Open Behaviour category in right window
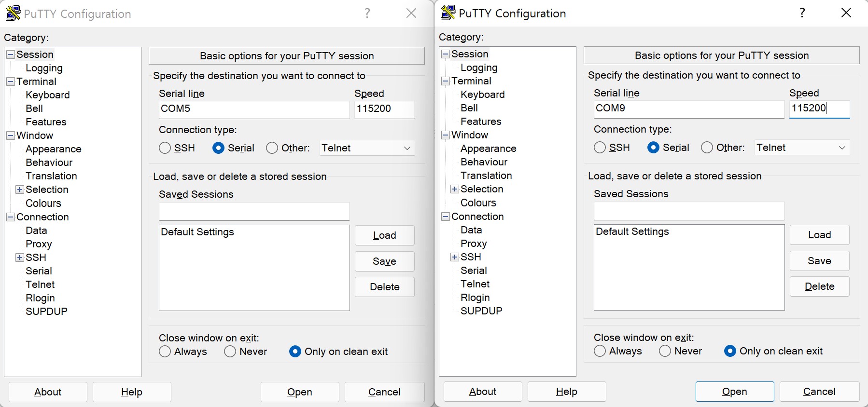868x407 pixels. (484, 162)
